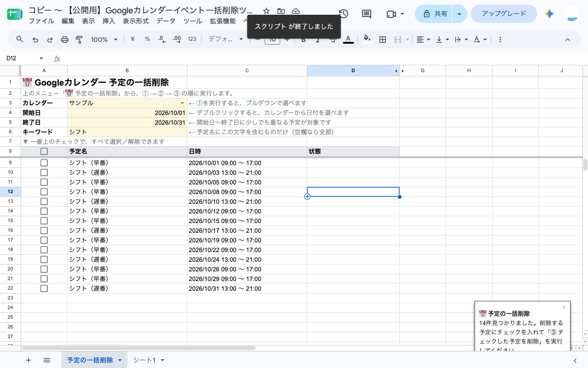Redo the last action
This screenshot has width=588, height=368.
[x=50, y=40]
